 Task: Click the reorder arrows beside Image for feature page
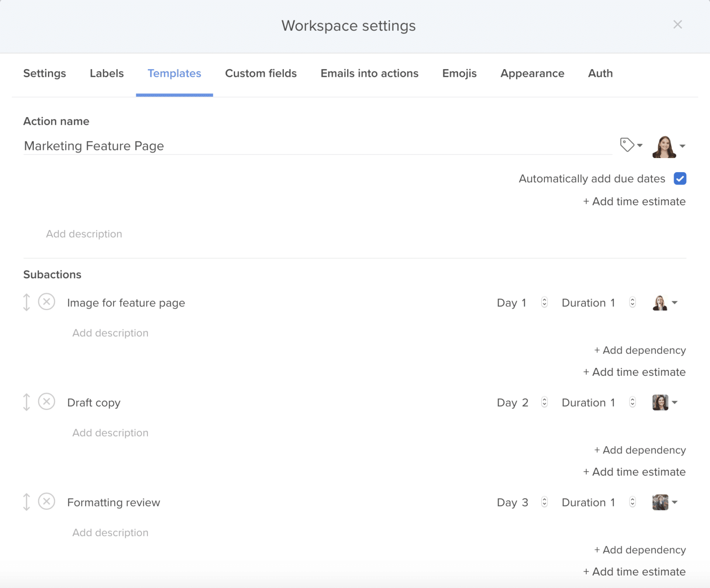27,302
